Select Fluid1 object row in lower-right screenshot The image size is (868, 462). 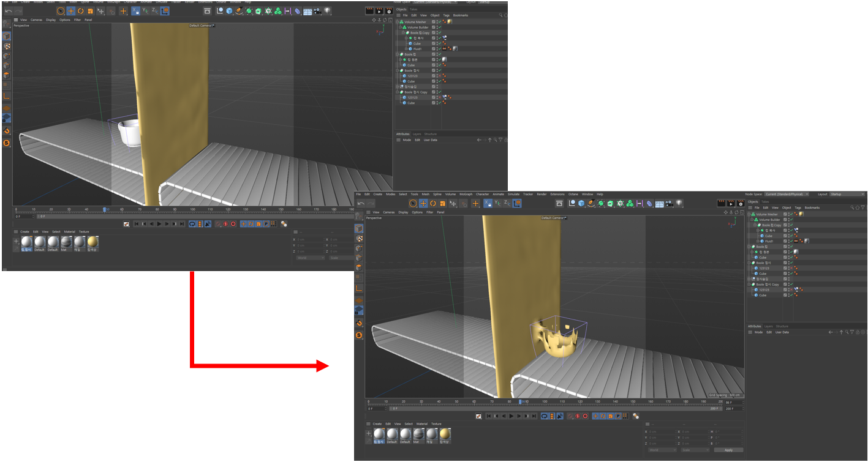click(x=769, y=241)
